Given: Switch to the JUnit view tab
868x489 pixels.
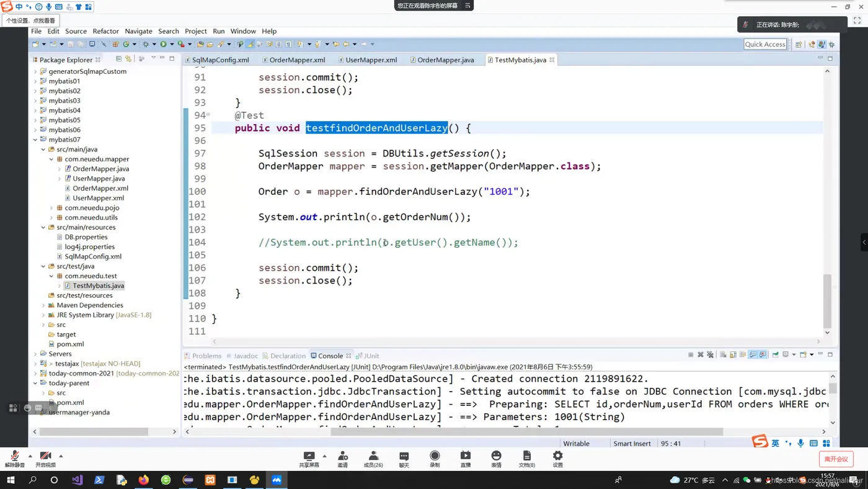Looking at the screenshot, I should (x=367, y=356).
